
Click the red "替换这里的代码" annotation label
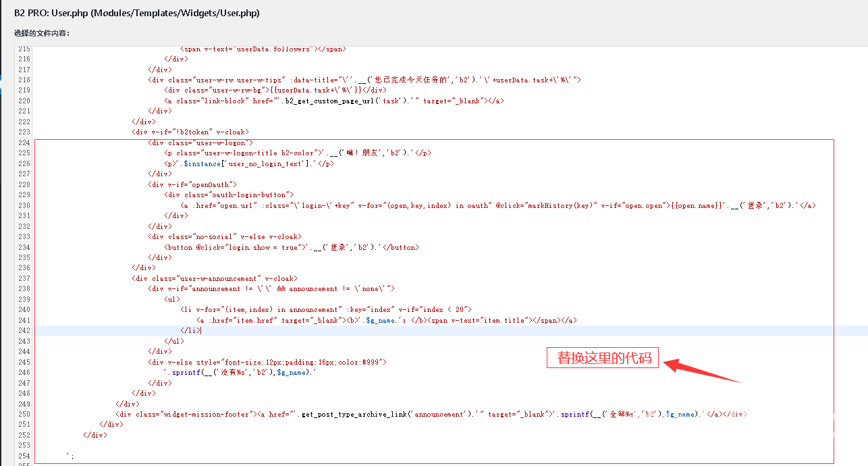pyautogui.click(x=603, y=358)
